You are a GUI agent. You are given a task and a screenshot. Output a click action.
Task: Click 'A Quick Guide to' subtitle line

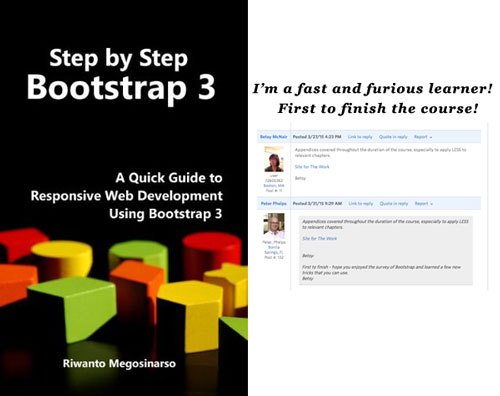click(169, 178)
